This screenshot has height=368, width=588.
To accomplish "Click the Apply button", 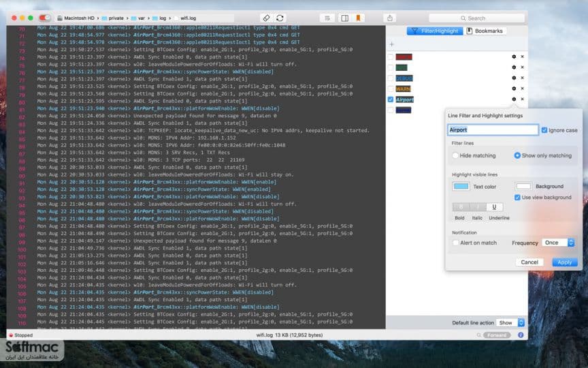I will tap(564, 262).
